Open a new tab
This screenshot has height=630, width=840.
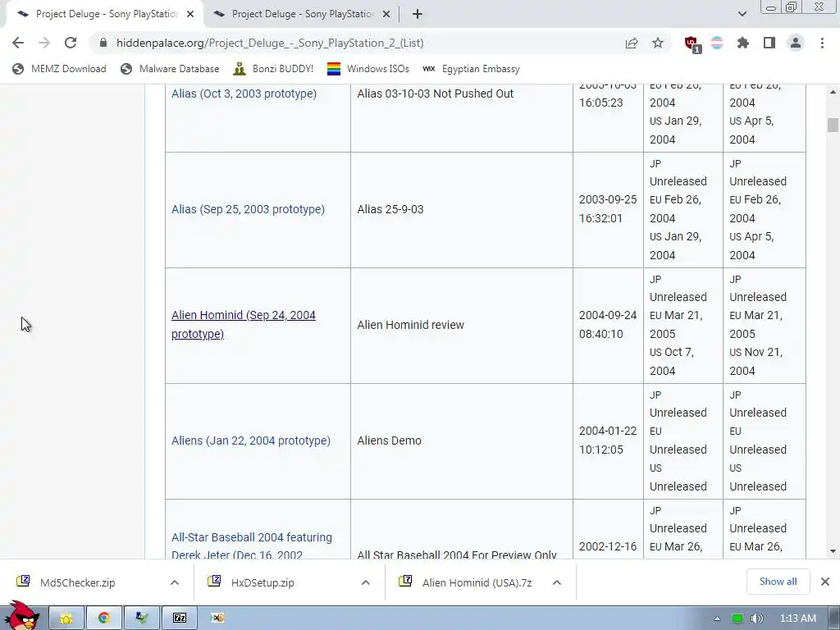tap(418, 14)
